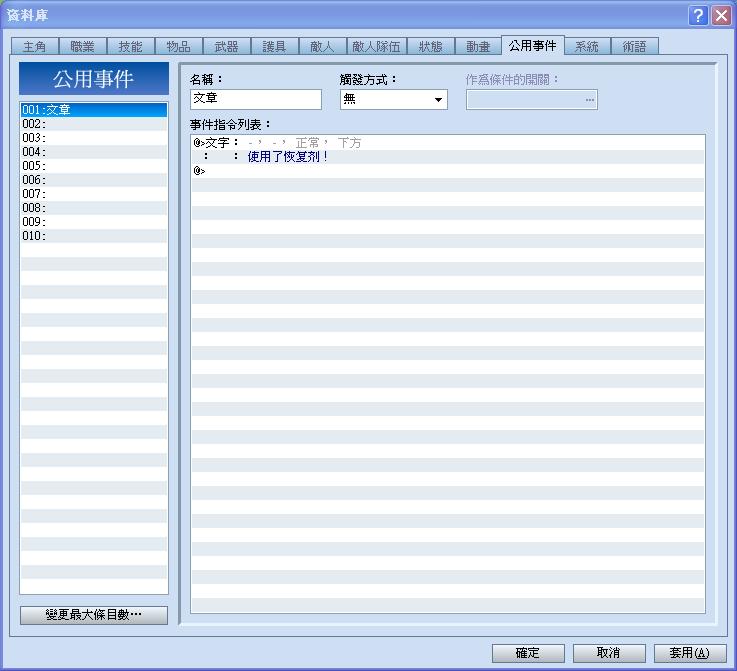The width and height of the screenshot is (737, 671).
Task: Open the 職業 tab
Action: point(83,46)
